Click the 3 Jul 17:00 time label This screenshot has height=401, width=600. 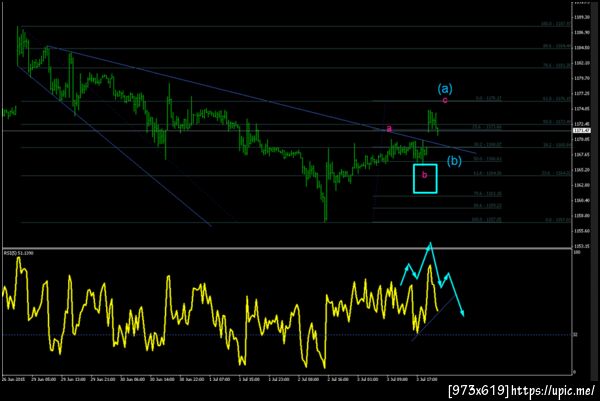[x=426, y=379]
